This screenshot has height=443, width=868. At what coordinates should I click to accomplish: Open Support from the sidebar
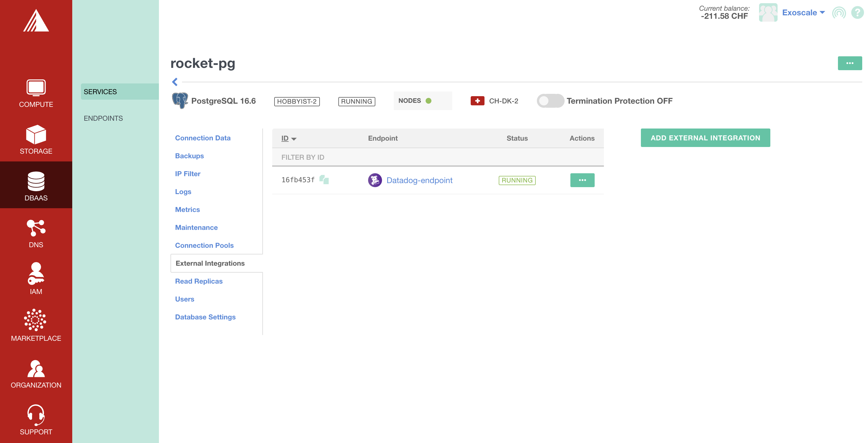(x=36, y=419)
